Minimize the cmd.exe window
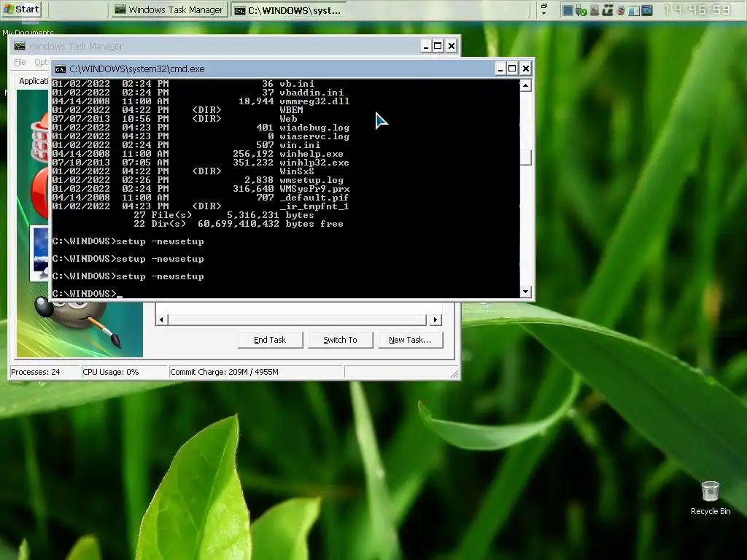 [500, 69]
